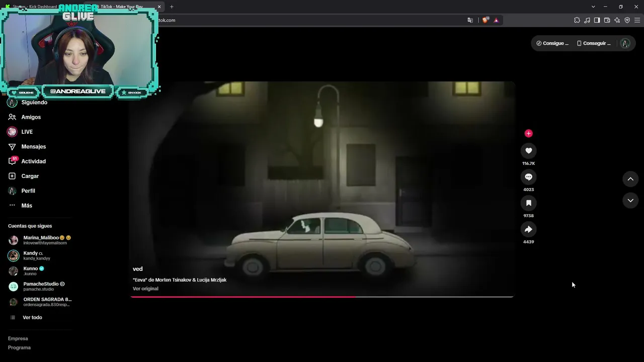This screenshot has width=644, height=362.
Task: Click the video player to pause
Action: (x=322, y=189)
